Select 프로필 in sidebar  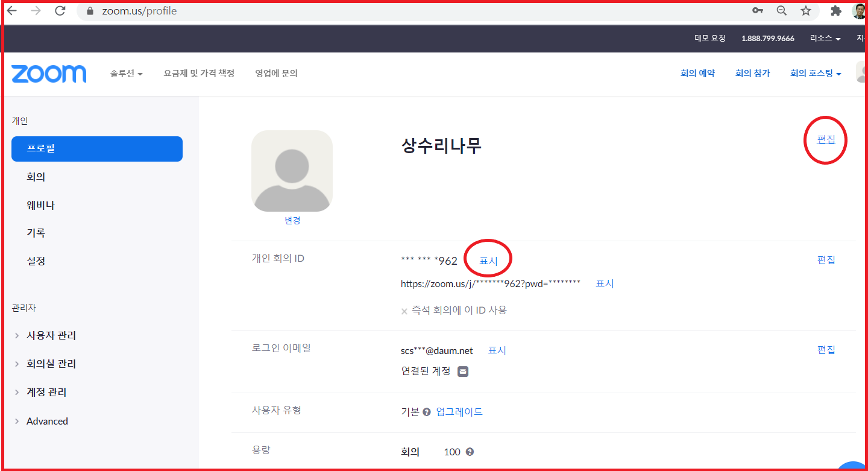(x=97, y=148)
